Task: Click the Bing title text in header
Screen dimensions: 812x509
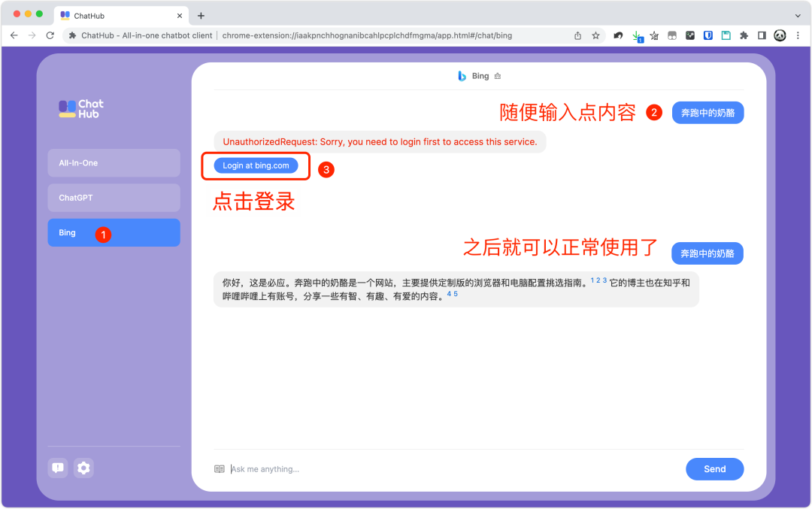Action: pos(480,76)
